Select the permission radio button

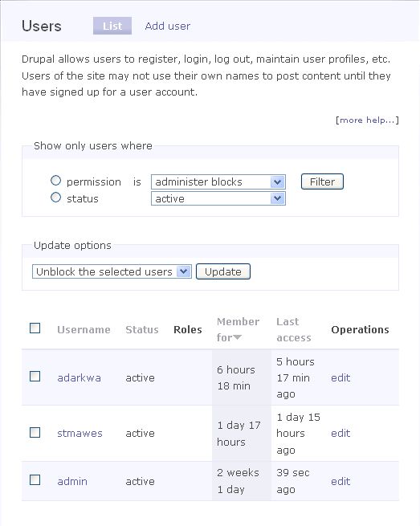55,181
